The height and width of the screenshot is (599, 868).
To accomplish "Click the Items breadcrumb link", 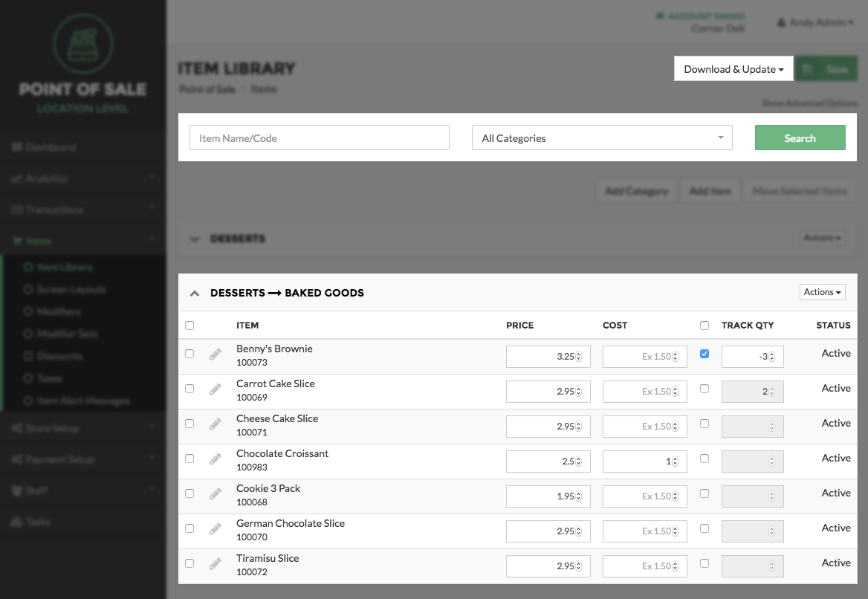I will coord(264,89).
